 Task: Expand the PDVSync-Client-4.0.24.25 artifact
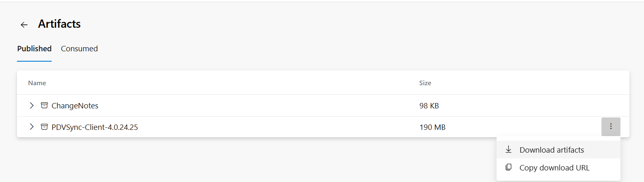pyautogui.click(x=31, y=127)
